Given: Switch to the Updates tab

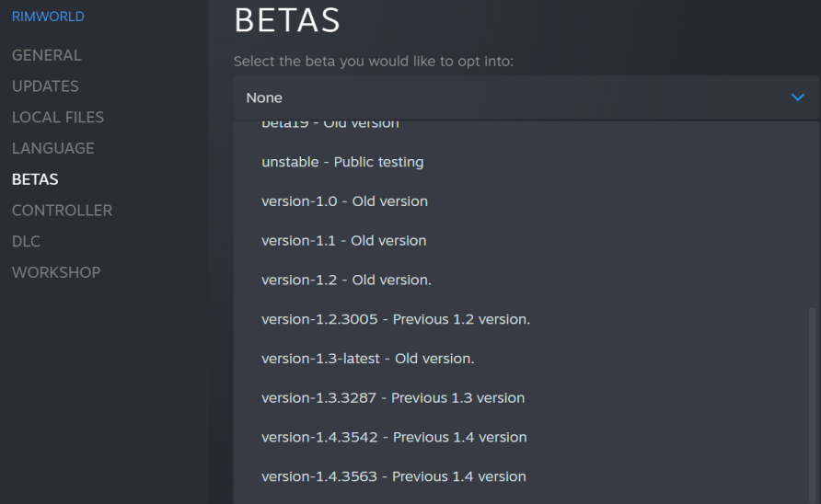Looking at the screenshot, I should pyautogui.click(x=45, y=86).
